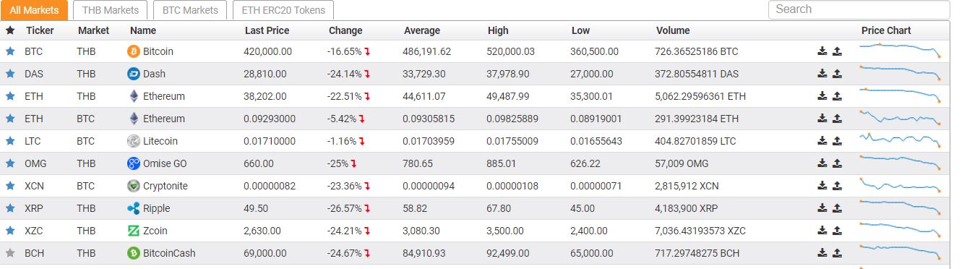Switch to the THB Markets tab
Image resolution: width=980 pixels, height=269 pixels.
click(x=111, y=10)
